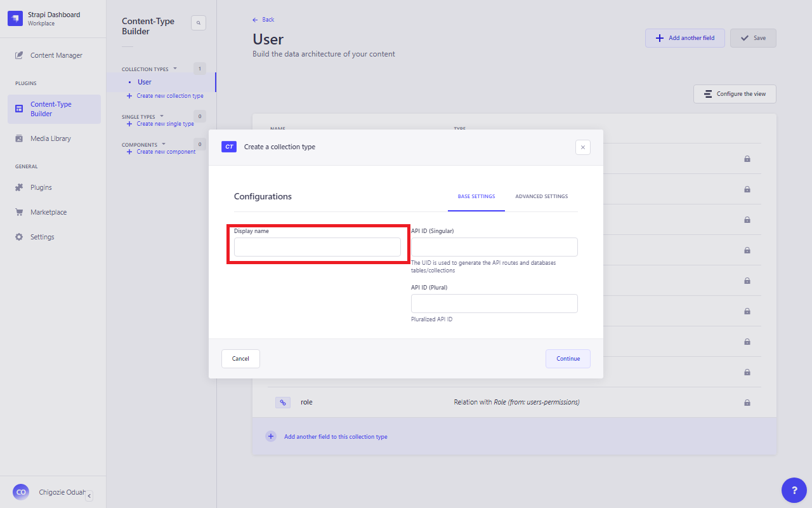Screen dimensions: 812x508
Task: Collapse the Single Types section
Action: coord(161,116)
